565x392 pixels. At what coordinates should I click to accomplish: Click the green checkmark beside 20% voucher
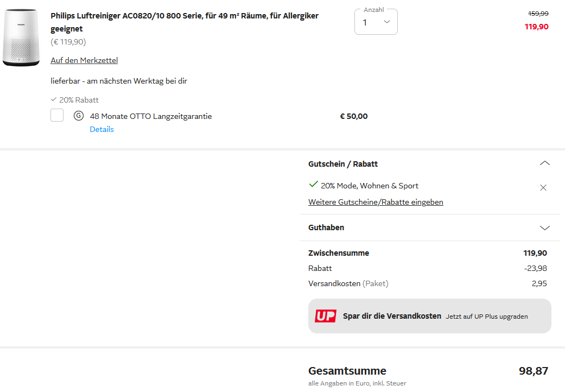[313, 185]
